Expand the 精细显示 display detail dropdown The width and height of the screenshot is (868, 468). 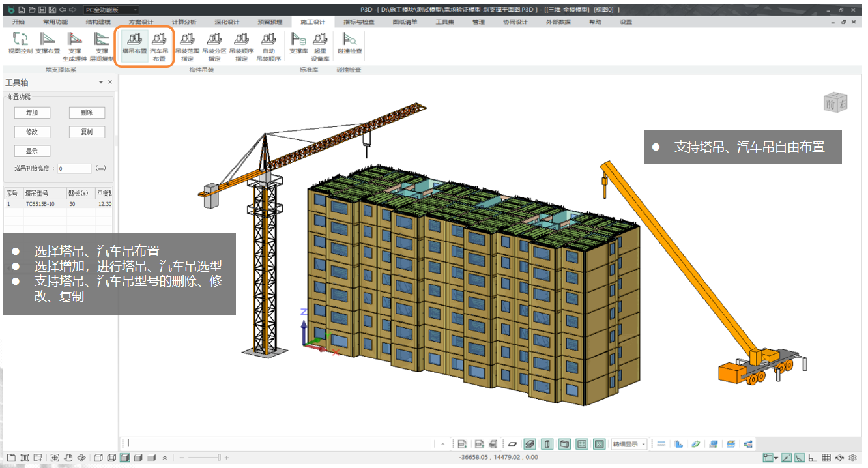[629, 444]
